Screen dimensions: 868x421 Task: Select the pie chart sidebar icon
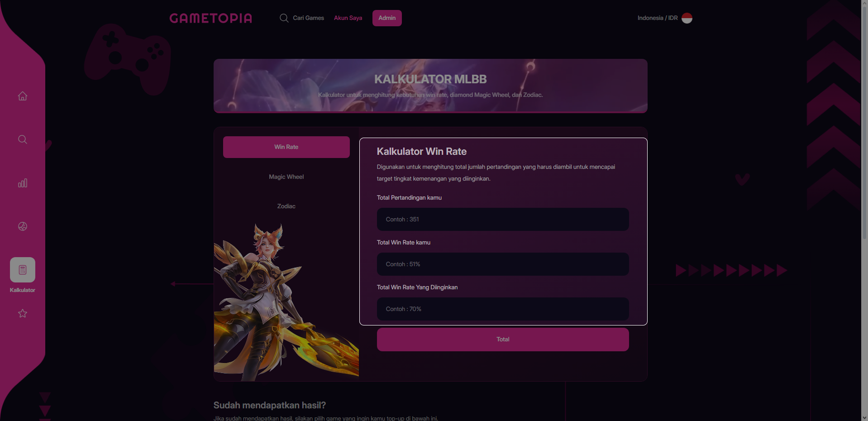pyautogui.click(x=23, y=226)
